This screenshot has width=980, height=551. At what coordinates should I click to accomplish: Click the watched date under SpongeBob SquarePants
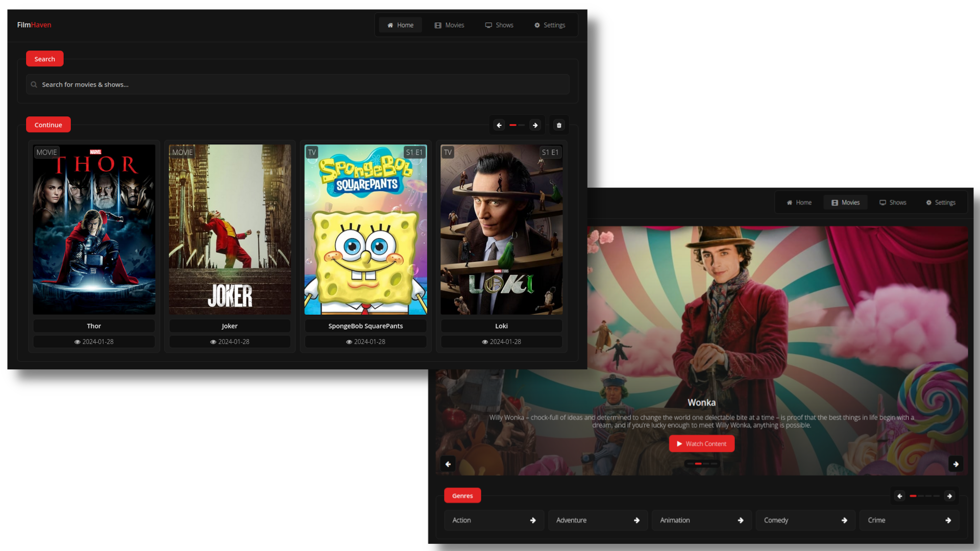coord(366,342)
